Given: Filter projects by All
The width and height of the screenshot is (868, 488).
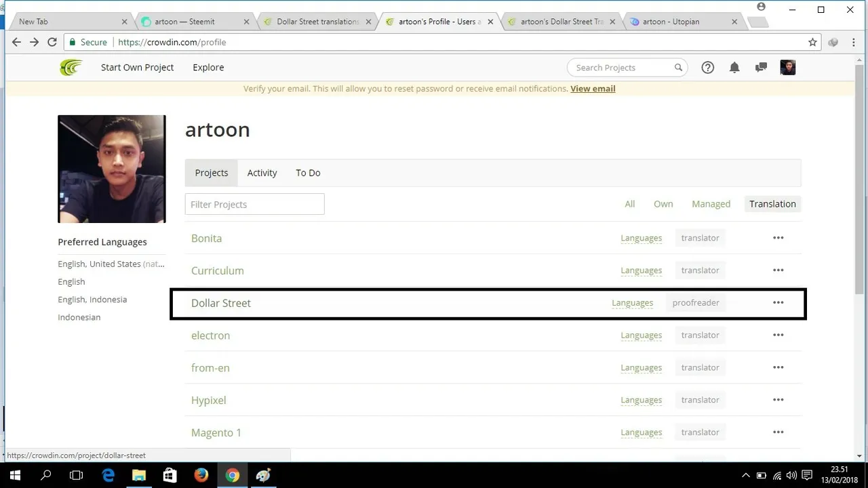Looking at the screenshot, I should click(x=630, y=204).
